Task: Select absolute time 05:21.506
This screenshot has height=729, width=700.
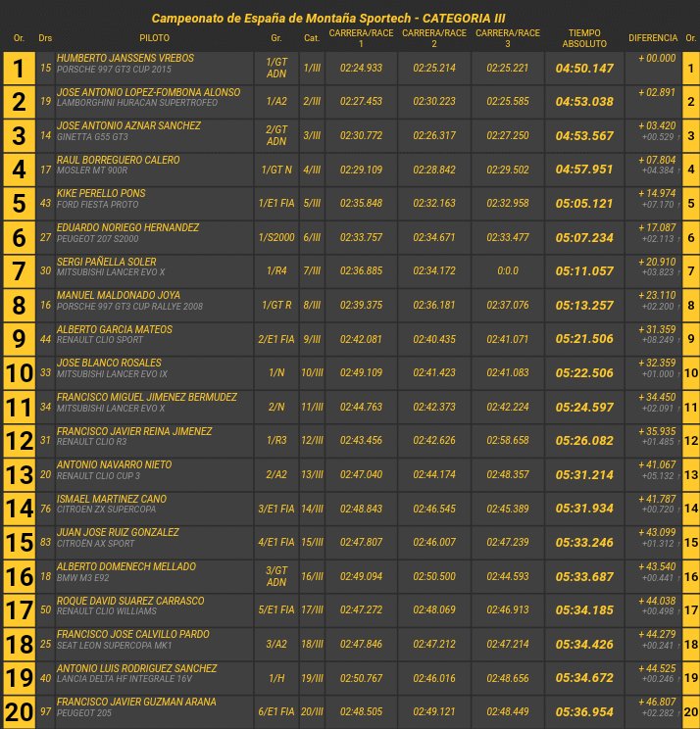Action: point(584,339)
